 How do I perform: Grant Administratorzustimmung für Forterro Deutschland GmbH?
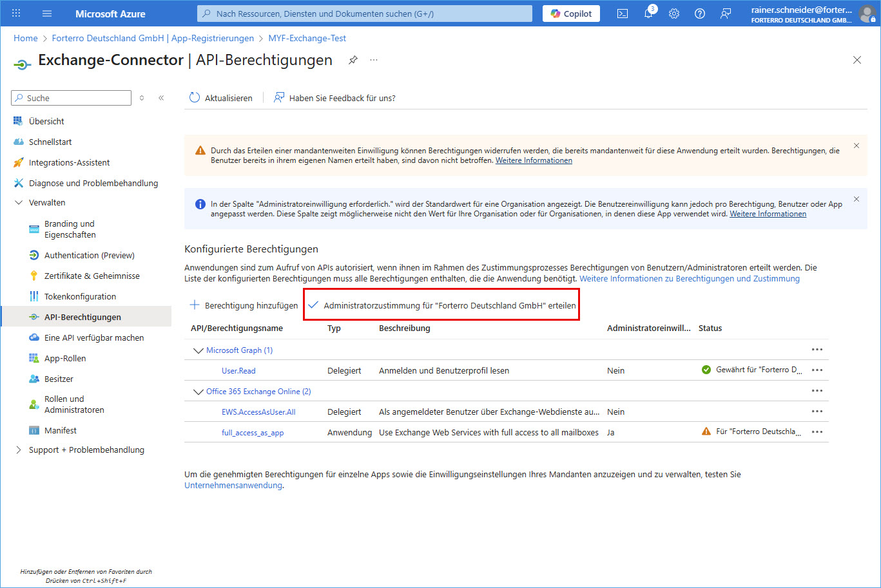click(x=442, y=305)
